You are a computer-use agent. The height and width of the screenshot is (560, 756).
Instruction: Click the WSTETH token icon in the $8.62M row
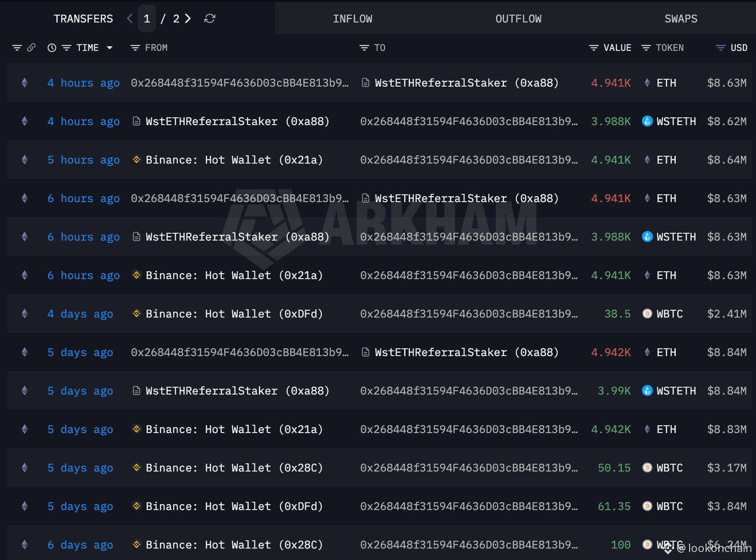coord(647,121)
